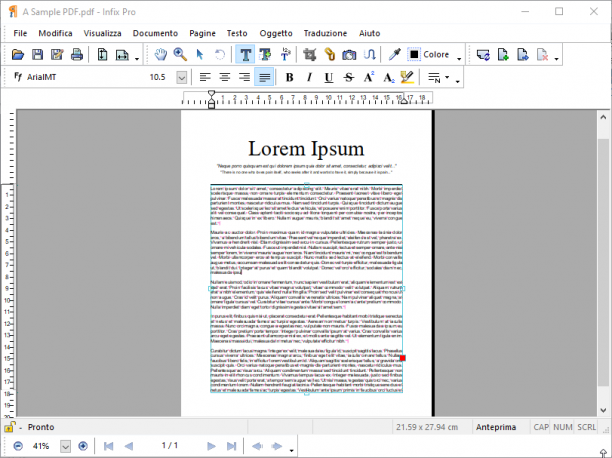Zoom in with plus button
Image resolution: width=612 pixels, height=458 pixels.
pos(83,446)
